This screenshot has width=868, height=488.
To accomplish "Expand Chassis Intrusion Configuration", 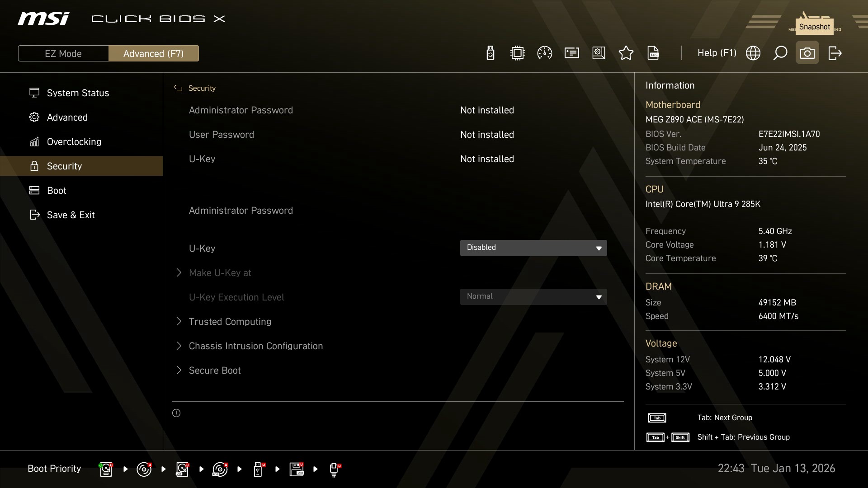I will [x=255, y=346].
